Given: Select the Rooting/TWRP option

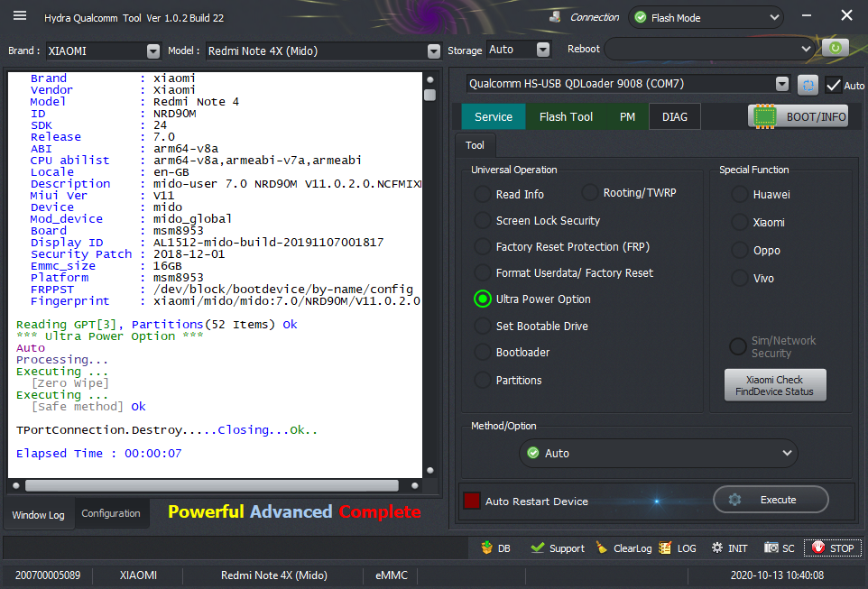Looking at the screenshot, I should point(590,193).
